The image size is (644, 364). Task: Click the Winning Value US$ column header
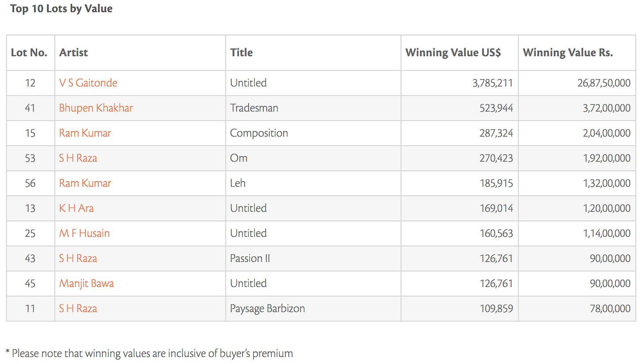[453, 52]
